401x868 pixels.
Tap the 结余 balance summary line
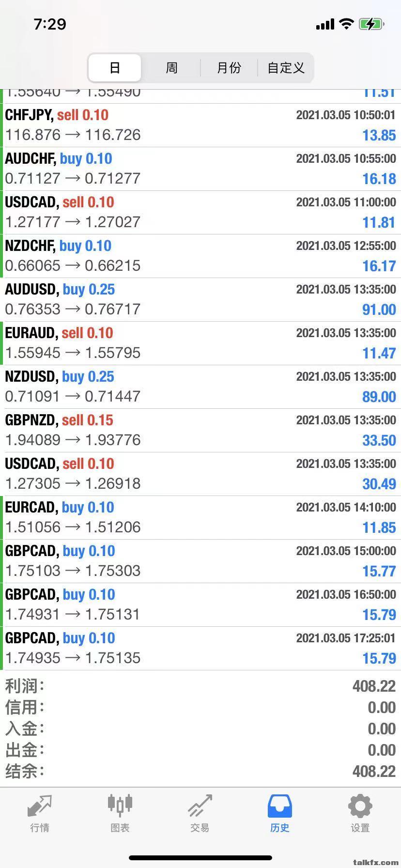tap(200, 771)
